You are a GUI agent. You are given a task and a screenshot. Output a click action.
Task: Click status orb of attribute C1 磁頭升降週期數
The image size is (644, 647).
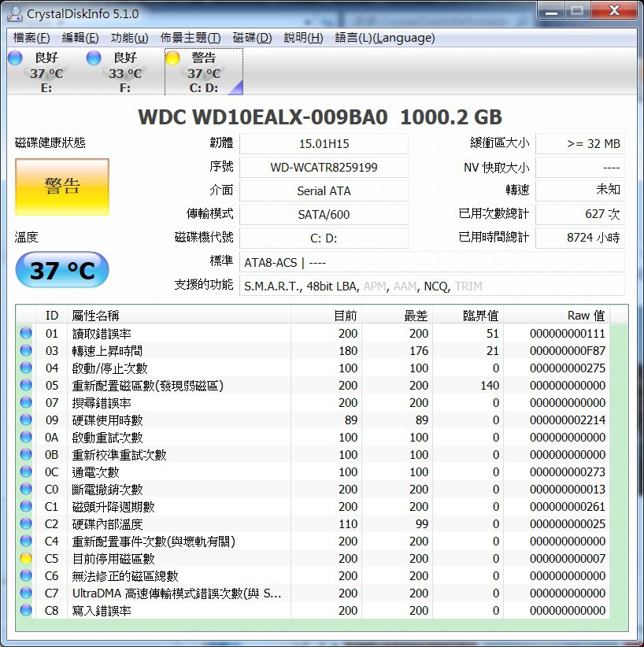(26, 506)
